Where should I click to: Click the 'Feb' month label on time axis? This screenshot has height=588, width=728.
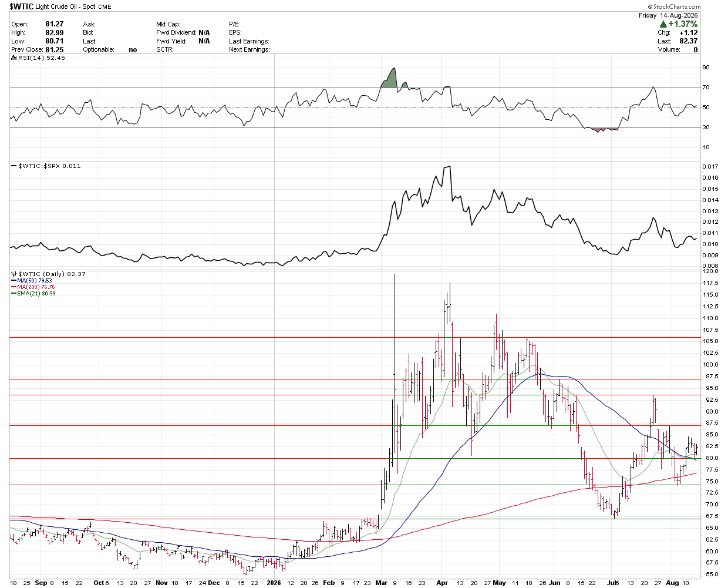point(329,583)
